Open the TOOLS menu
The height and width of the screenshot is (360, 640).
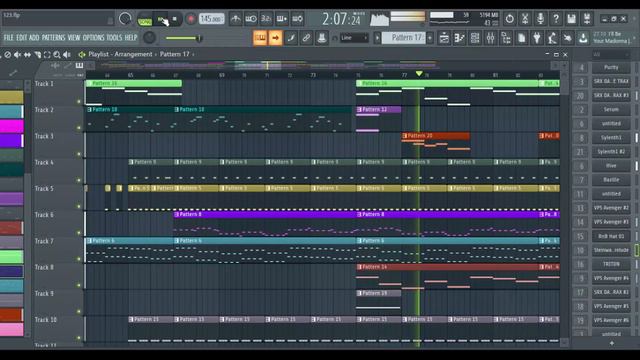pyautogui.click(x=114, y=38)
